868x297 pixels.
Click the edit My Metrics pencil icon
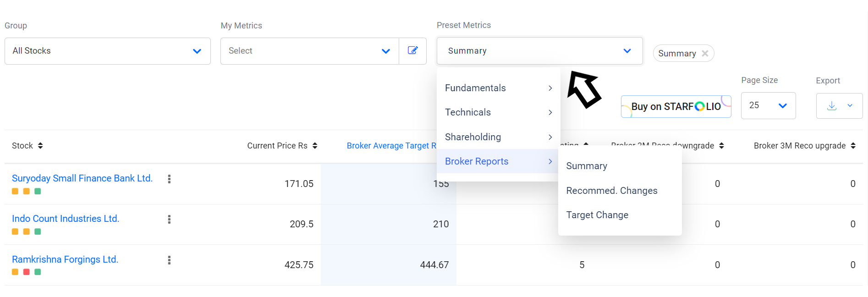pyautogui.click(x=412, y=51)
